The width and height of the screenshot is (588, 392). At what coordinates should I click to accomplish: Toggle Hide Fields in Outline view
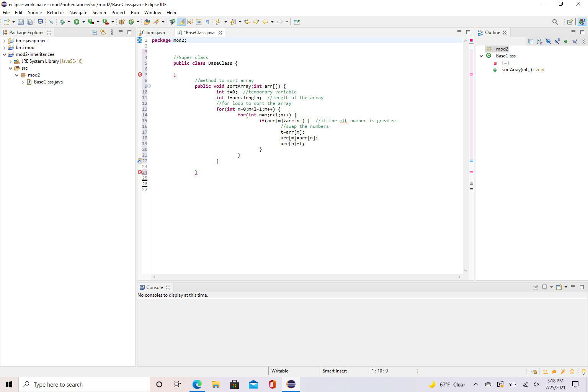coord(548,41)
